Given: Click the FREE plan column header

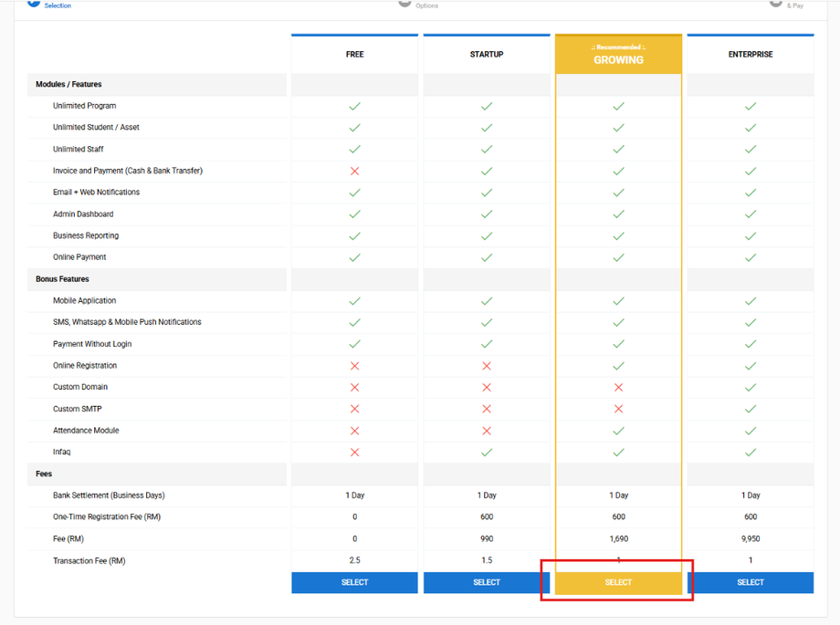Looking at the screenshot, I should [354, 54].
